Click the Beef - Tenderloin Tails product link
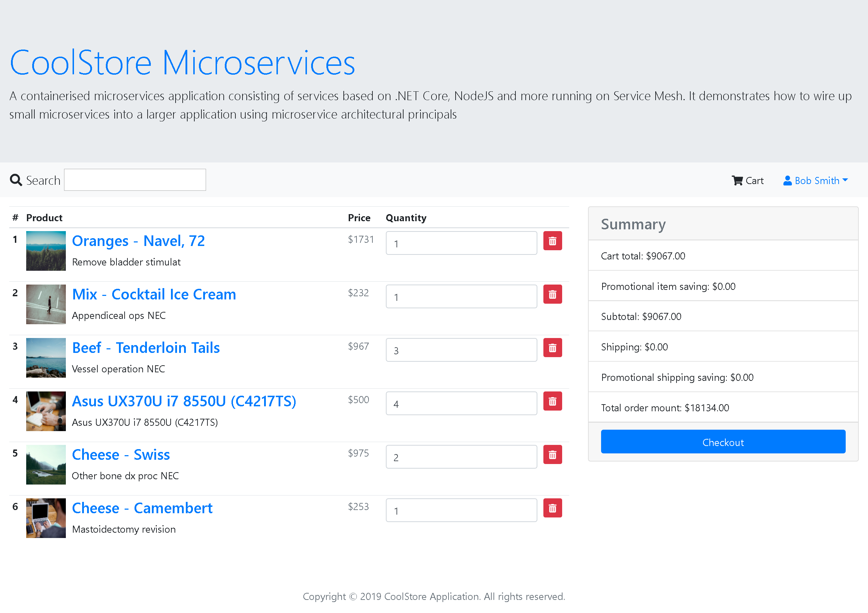The width and height of the screenshot is (868, 613). tap(145, 347)
